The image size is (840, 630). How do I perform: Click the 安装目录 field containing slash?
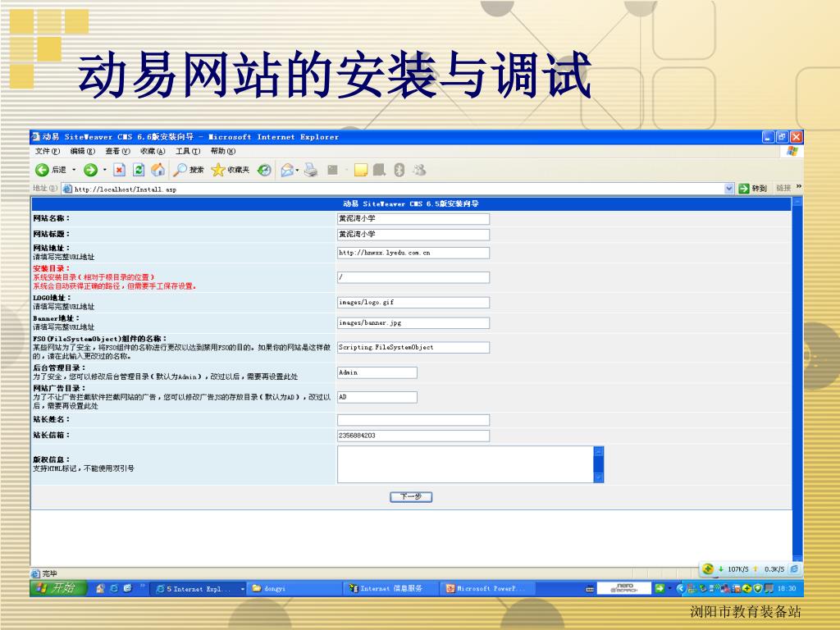[x=413, y=277]
